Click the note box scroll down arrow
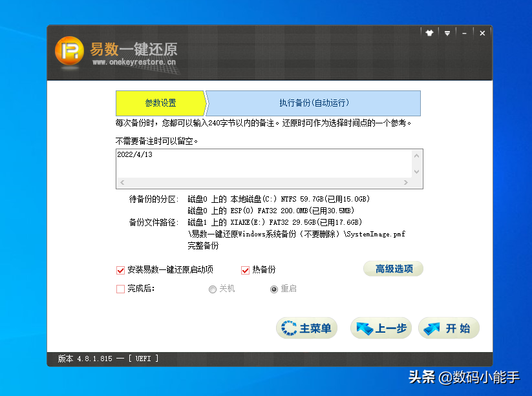532x396 pixels. (x=417, y=172)
